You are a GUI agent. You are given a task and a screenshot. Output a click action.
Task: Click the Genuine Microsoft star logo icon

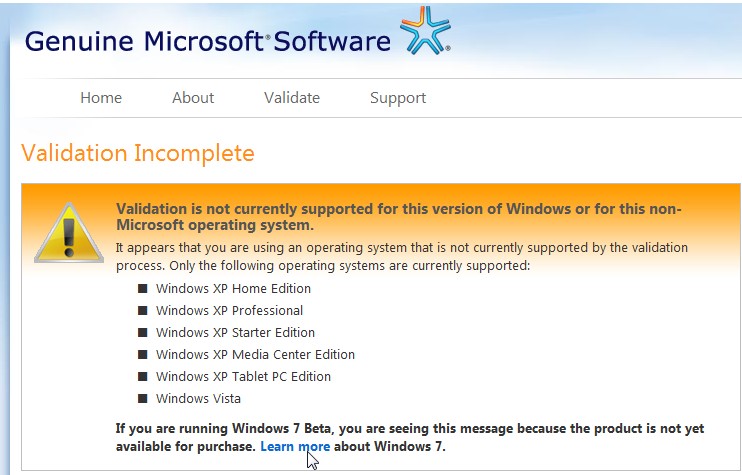[x=425, y=30]
